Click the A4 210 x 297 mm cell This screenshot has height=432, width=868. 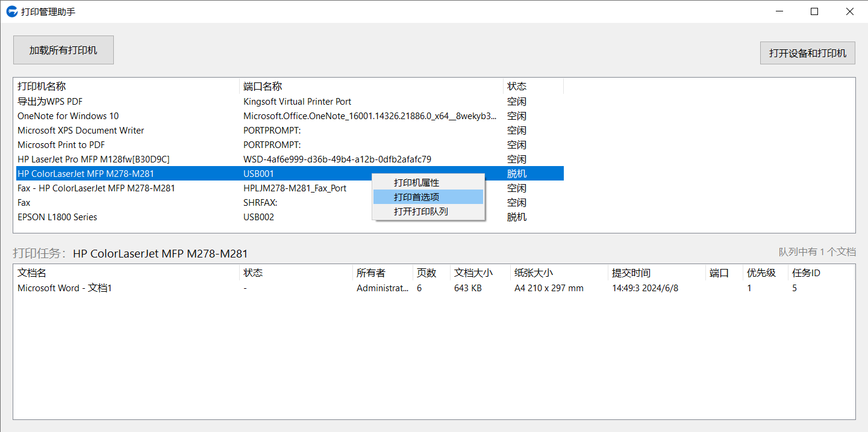pos(549,288)
